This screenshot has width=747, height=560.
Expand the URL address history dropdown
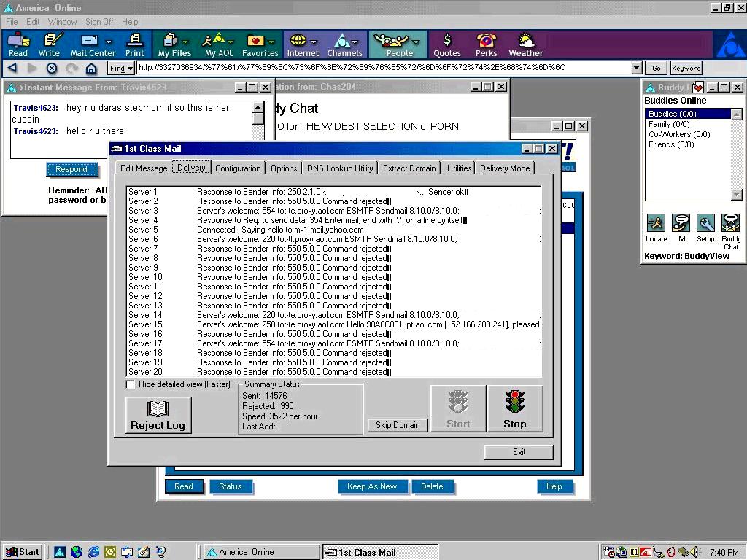click(x=636, y=68)
